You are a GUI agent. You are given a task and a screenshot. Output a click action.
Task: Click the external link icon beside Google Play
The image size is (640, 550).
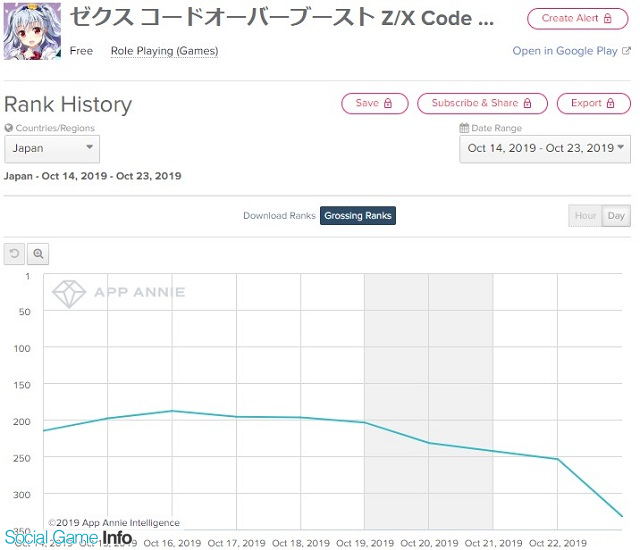[626, 51]
